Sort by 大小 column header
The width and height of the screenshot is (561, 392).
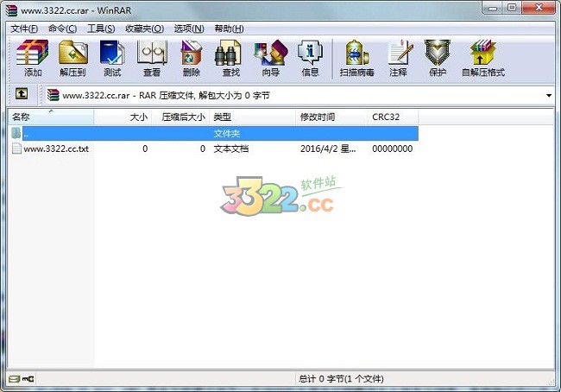coord(123,117)
